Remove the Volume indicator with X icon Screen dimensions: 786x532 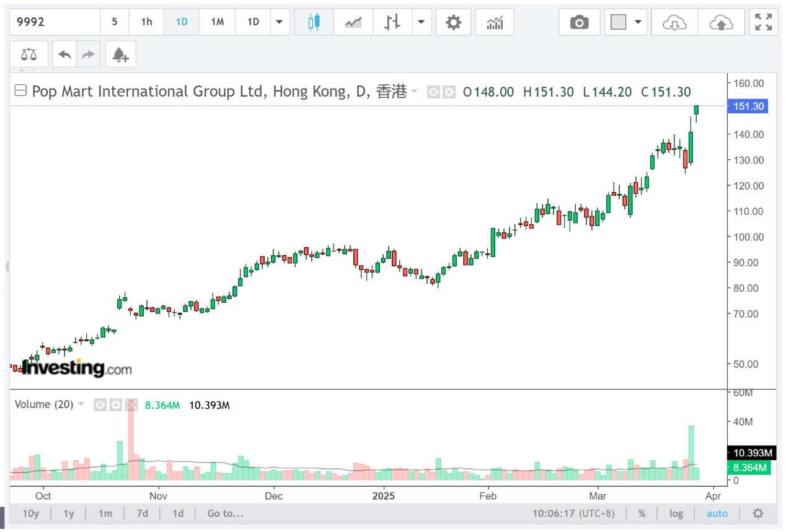coord(131,405)
